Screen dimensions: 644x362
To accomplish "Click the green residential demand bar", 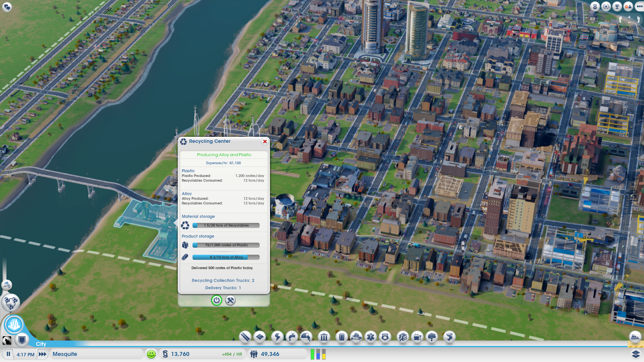I will [x=312, y=354].
